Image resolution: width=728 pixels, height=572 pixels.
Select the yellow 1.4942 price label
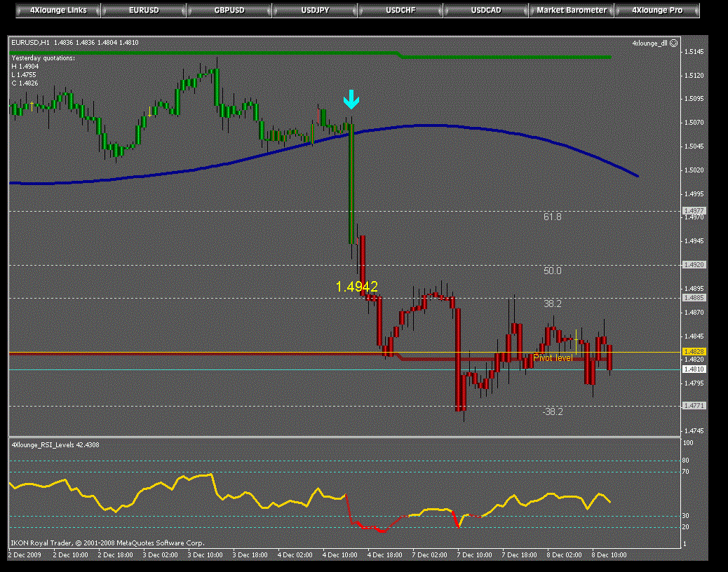click(356, 287)
